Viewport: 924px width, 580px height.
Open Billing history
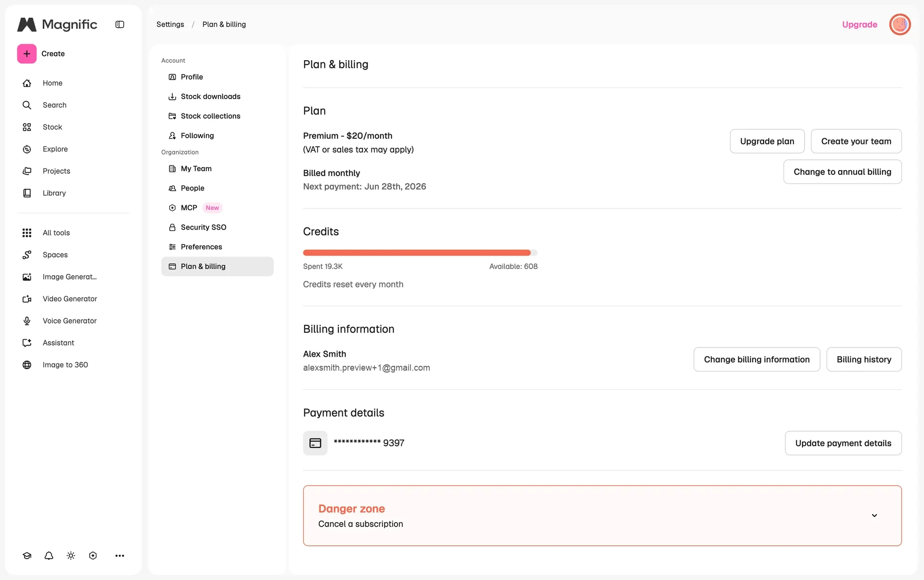(x=864, y=360)
